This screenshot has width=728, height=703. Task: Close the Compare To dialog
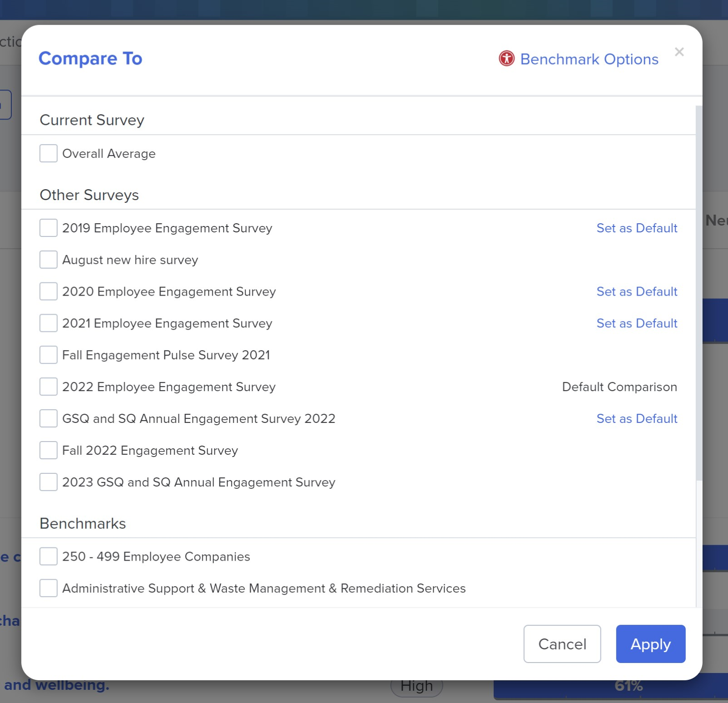pyautogui.click(x=679, y=52)
